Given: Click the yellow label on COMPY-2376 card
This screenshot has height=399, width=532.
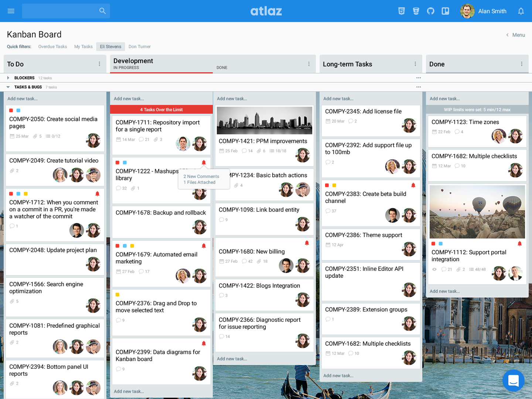Looking at the screenshot, I should point(117,294).
